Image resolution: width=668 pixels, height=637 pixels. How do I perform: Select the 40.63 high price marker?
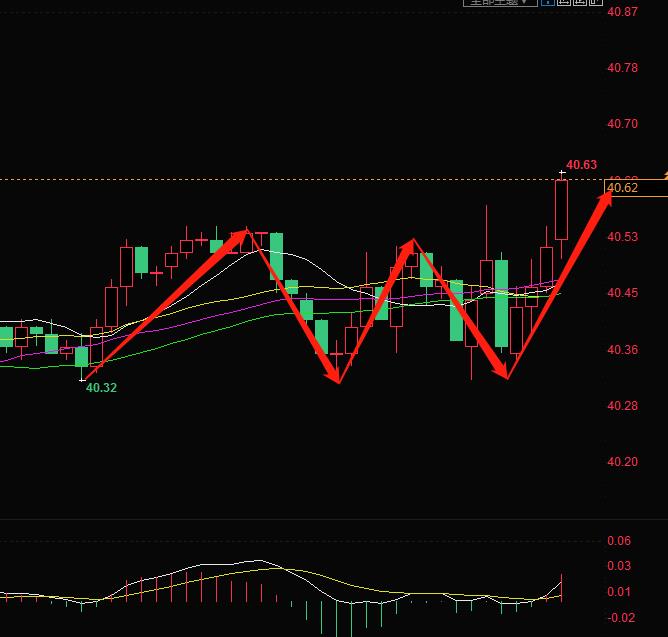581,165
